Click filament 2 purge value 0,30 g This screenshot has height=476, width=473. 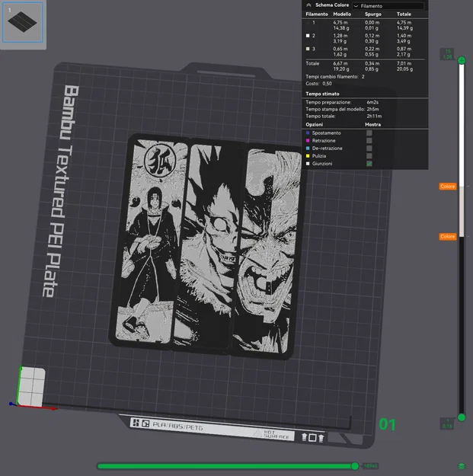(371, 41)
